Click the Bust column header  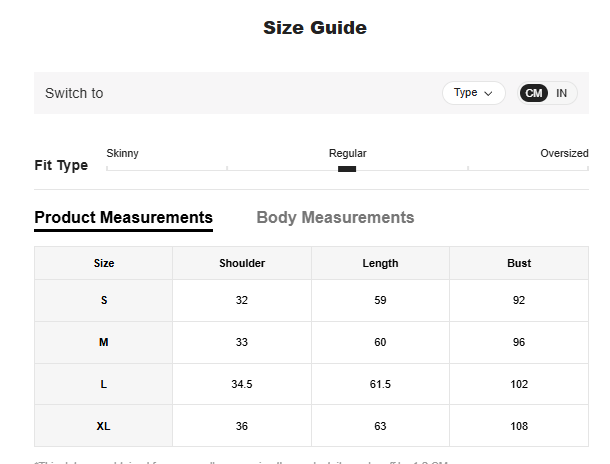click(x=519, y=263)
